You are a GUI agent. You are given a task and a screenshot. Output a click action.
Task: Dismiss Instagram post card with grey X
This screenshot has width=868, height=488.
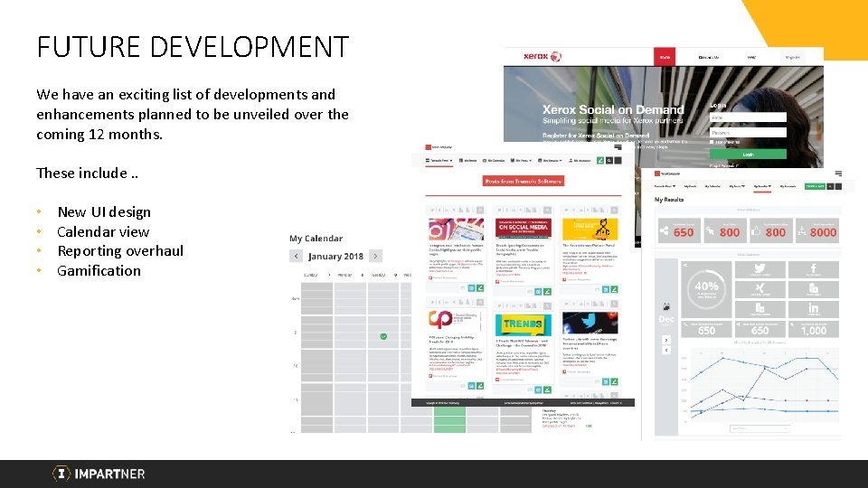(480, 211)
